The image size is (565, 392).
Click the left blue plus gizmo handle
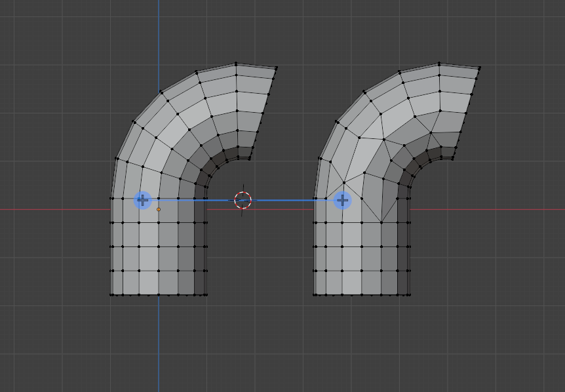143,200
